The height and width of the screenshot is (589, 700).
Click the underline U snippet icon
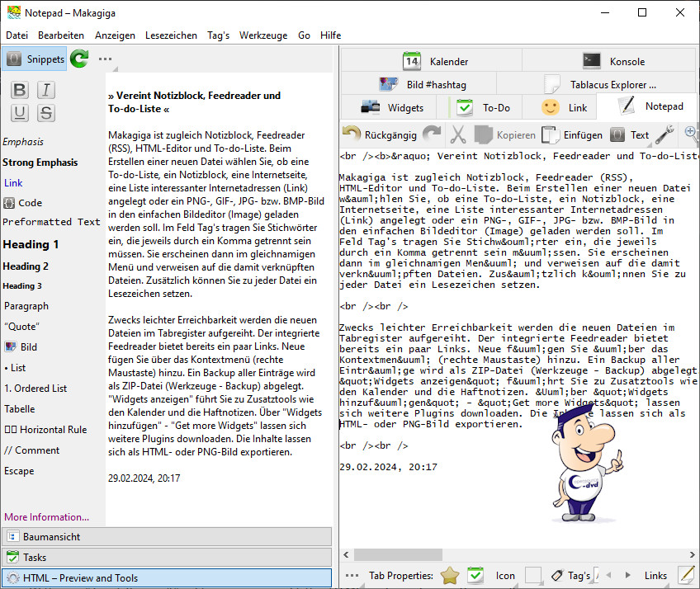pos(21,113)
